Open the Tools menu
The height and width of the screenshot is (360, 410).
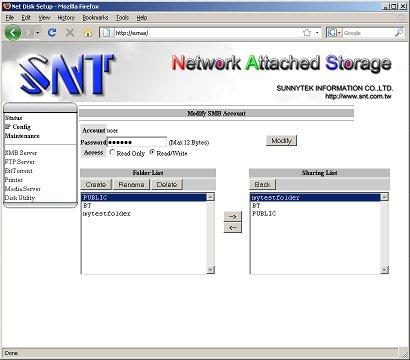pos(122,18)
